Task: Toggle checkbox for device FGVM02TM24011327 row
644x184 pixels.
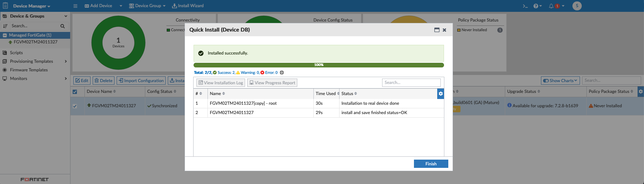Action: pyautogui.click(x=75, y=106)
